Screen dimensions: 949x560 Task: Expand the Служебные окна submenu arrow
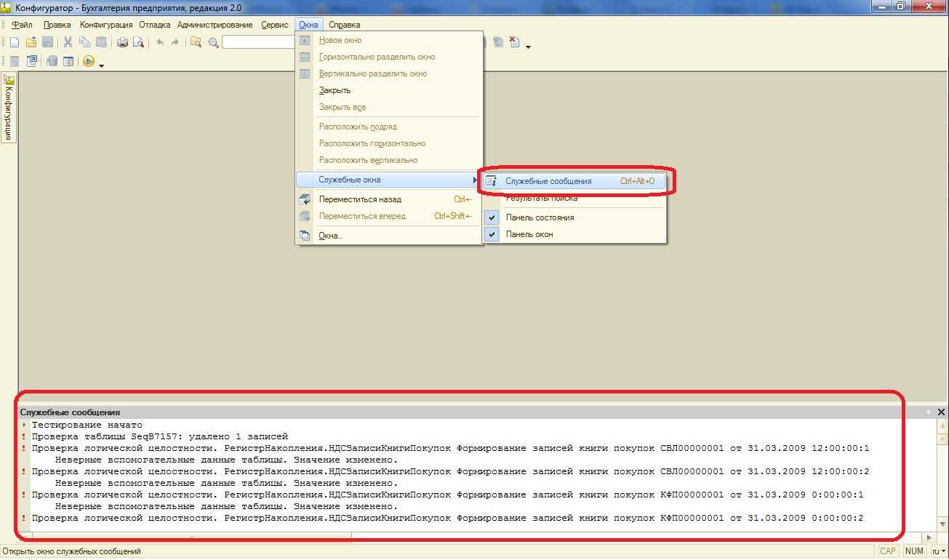click(x=476, y=180)
